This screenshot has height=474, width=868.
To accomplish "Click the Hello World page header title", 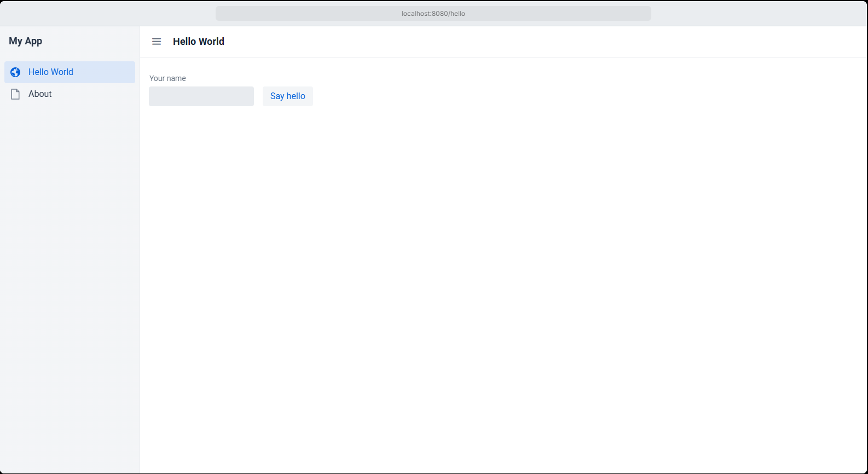I will click(199, 42).
